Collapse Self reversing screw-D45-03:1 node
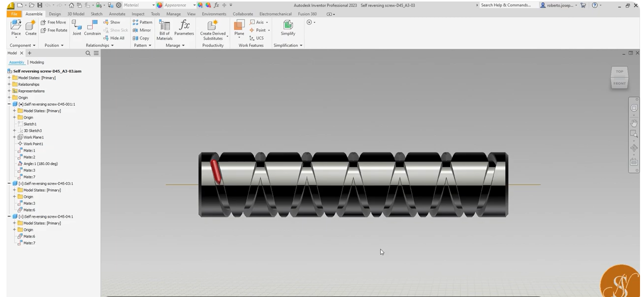Screen dimensions: 644x297 point(9,183)
